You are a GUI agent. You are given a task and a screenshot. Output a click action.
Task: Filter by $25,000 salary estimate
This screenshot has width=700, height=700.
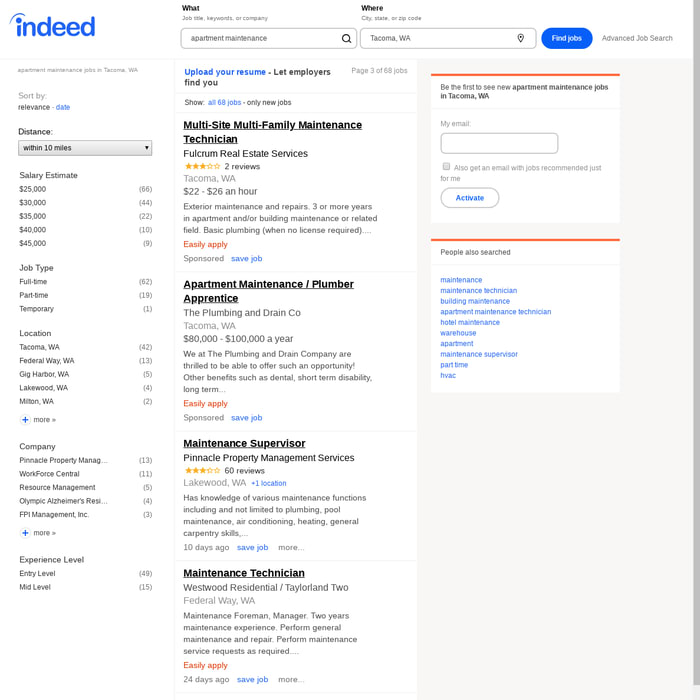(33, 189)
